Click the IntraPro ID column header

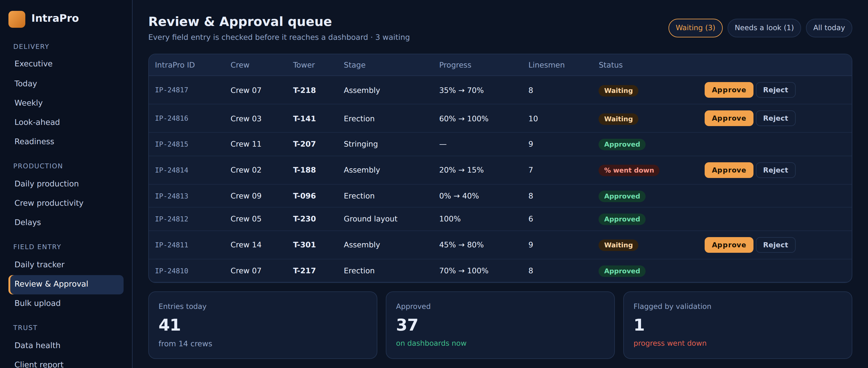pos(175,65)
